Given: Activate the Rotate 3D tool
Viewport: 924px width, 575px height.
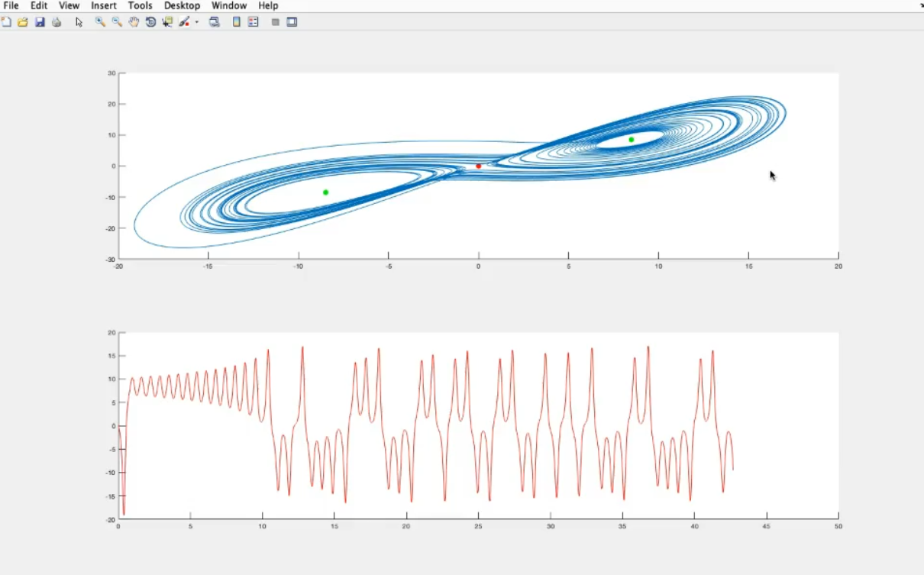Looking at the screenshot, I should coord(150,22).
